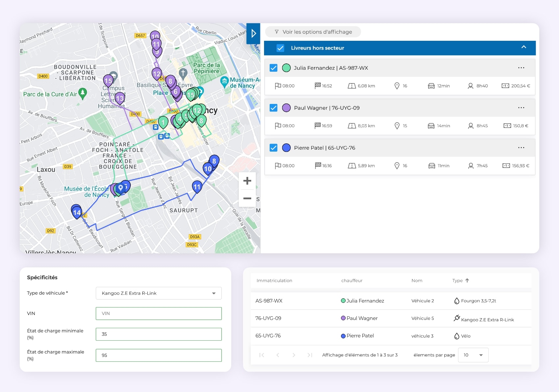This screenshot has height=392, width=559.
Task: Open Paul Wagner's three-dot options menu
Action: click(x=521, y=108)
